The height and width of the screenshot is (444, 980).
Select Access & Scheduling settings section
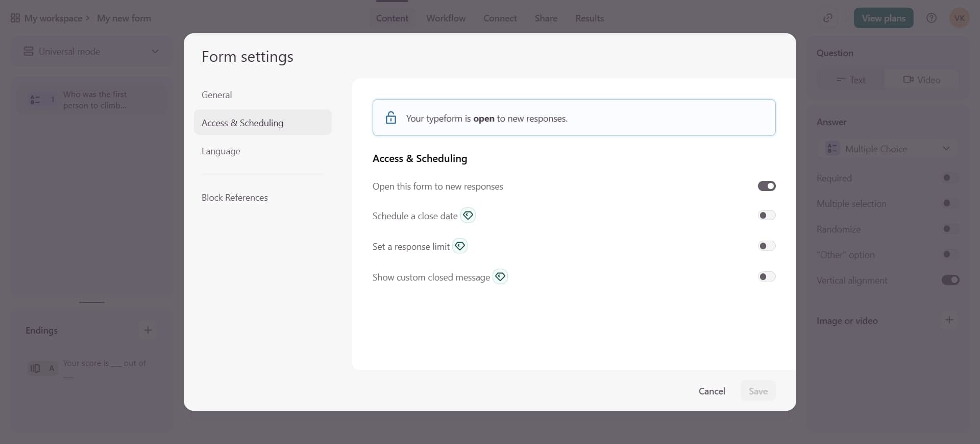262,123
